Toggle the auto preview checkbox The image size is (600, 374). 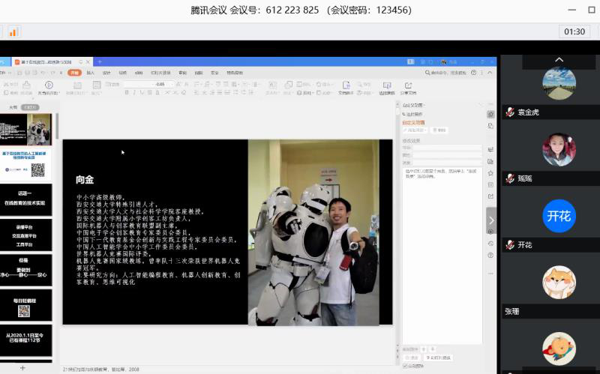405,366
